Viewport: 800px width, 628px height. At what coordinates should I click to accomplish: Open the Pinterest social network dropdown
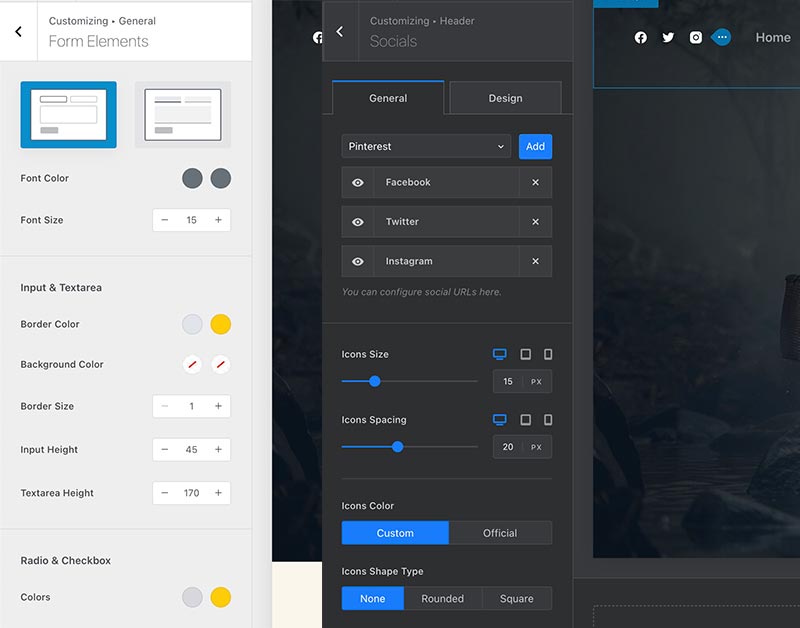(426, 146)
